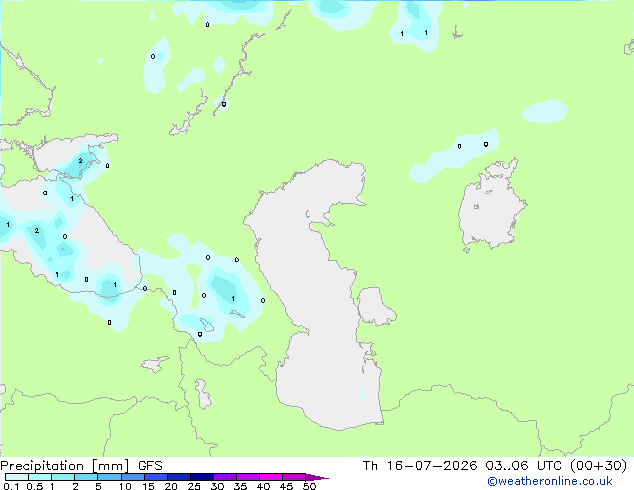Click the legend value '50'
This screenshot has width=634, height=490.
(309, 486)
